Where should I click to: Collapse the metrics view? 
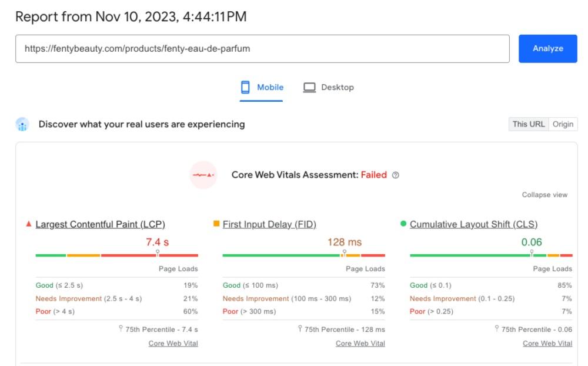coord(544,195)
